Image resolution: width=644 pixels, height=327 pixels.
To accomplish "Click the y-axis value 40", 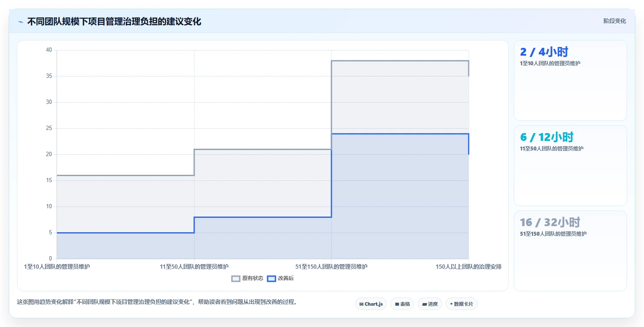I will [49, 50].
